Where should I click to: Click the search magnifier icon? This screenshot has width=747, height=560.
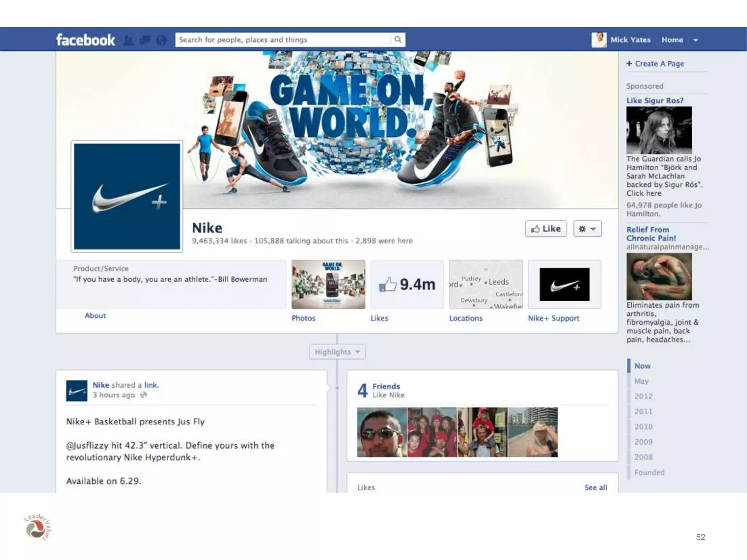[398, 39]
